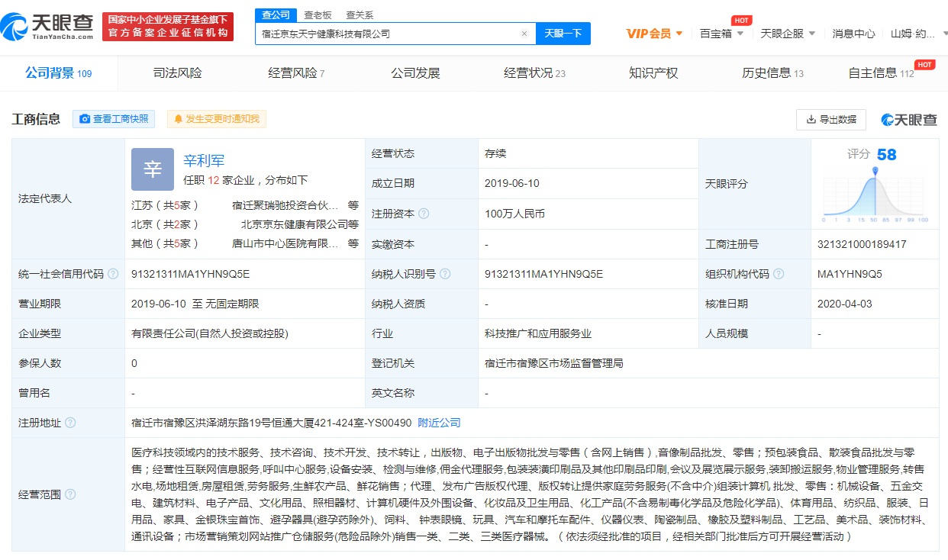This screenshot has height=560, width=948.
Task: Open the 知识产权 tab
Action: (653, 73)
